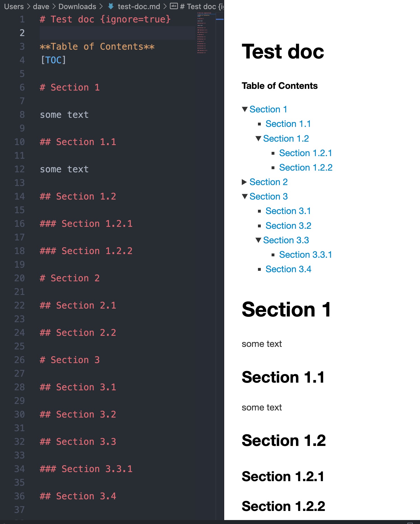Screen dimensions: 420x524
Task: Click the markdown file icon before test-doc.md
Action: [x=110, y=6]
